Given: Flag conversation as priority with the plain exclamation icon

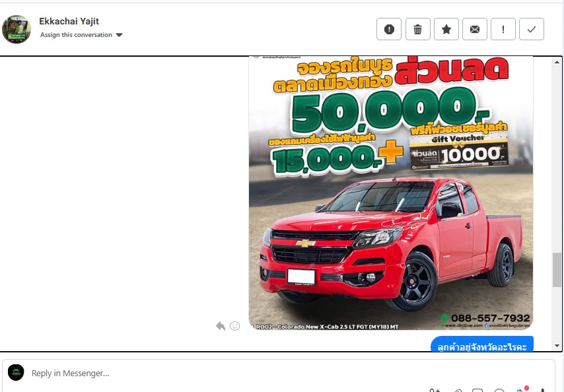Looking at the screenshot, I should [x=503, y=29].
